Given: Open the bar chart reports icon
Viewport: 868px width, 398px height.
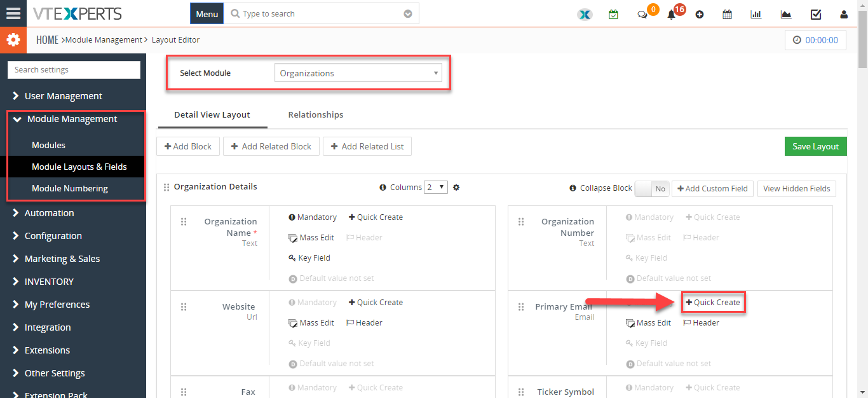Looking at the screenshot, I should point(756,14).
